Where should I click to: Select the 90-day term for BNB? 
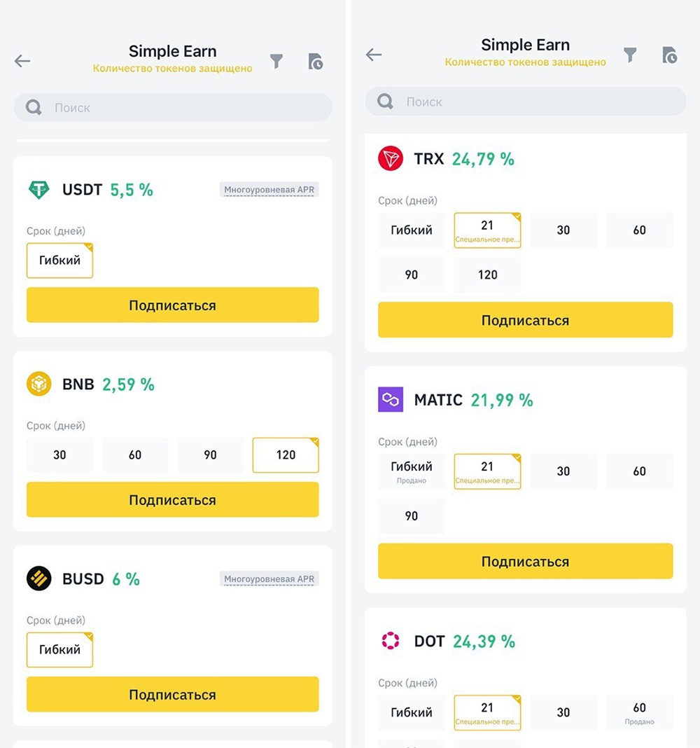(210, 455)
